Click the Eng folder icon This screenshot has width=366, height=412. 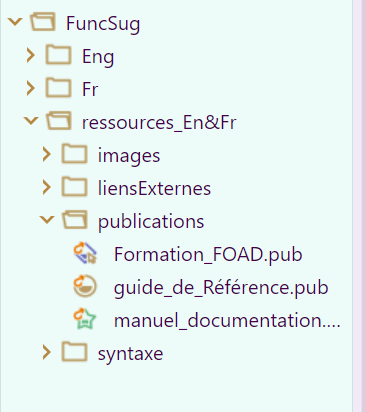coord(58,55)
